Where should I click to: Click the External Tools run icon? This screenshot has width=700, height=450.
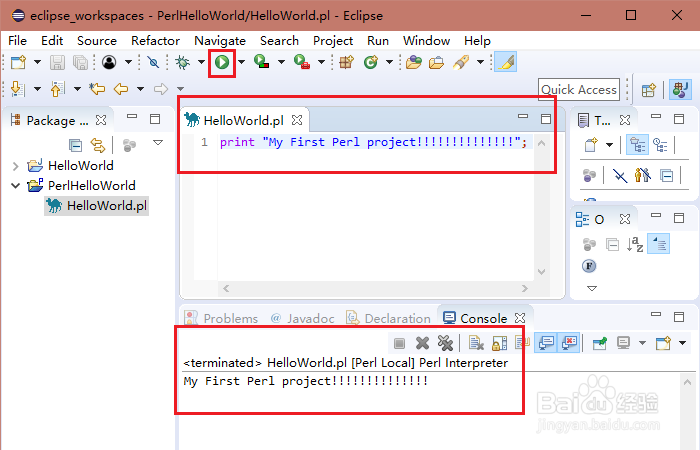pyautogui.click(x=302, y=62)
